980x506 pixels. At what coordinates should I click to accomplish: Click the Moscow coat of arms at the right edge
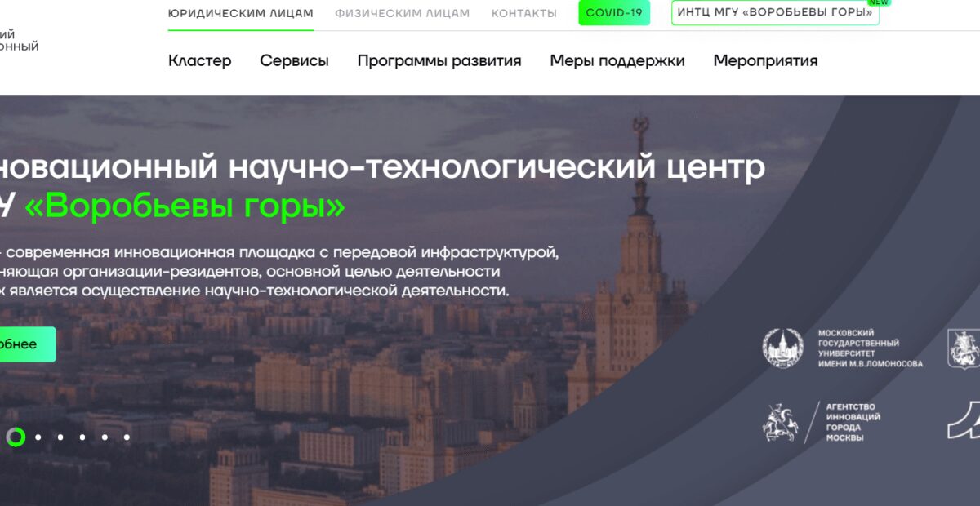point(962,348)
